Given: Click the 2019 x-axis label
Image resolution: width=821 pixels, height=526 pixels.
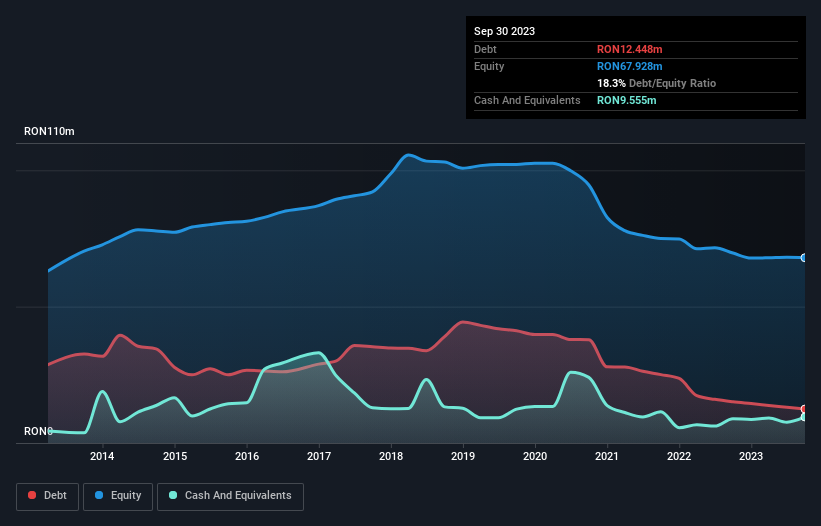Looking at the screenshot, I should [x=463, y=456].
